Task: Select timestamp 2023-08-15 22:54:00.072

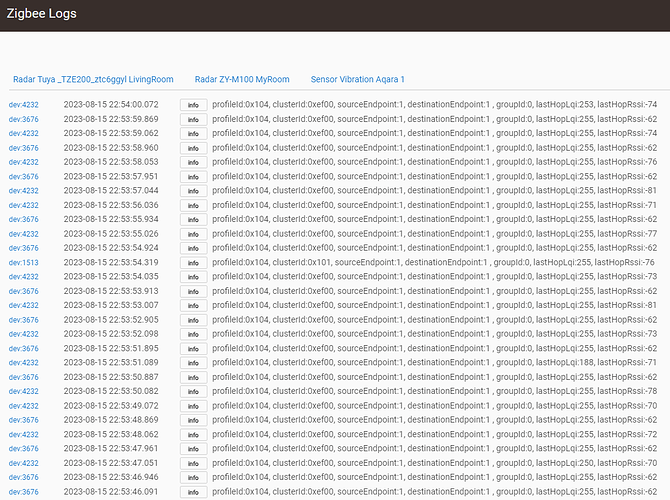Action: point(111,105)
